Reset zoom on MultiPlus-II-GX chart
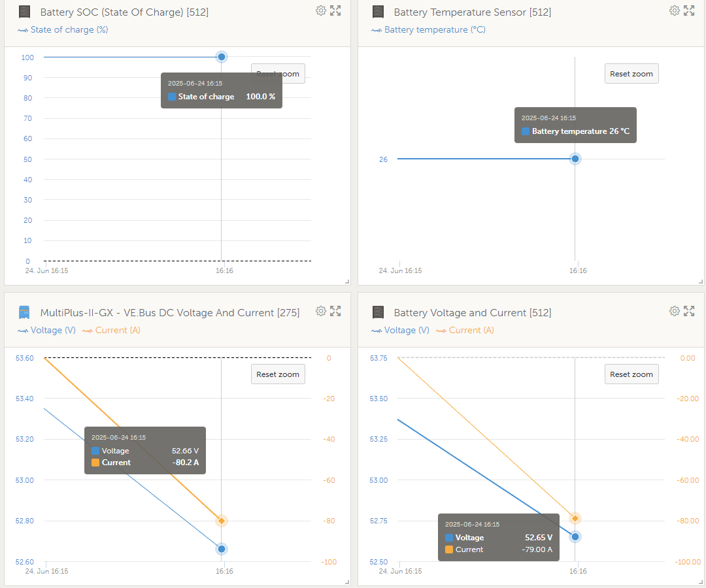Viewport: 706px width, 588px height. click(278, 374)
